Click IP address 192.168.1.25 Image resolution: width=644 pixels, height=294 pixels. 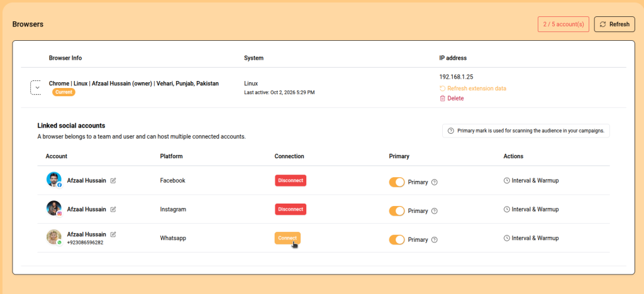(456, 77)
